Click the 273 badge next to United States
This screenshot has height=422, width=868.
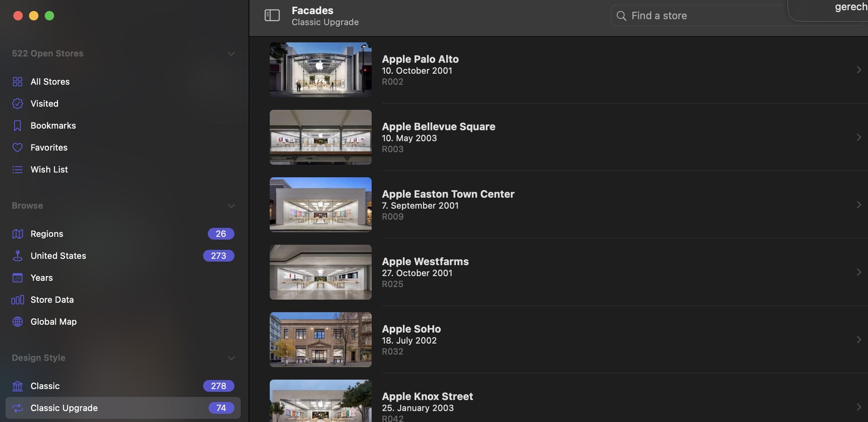click(x=218, y=256)
